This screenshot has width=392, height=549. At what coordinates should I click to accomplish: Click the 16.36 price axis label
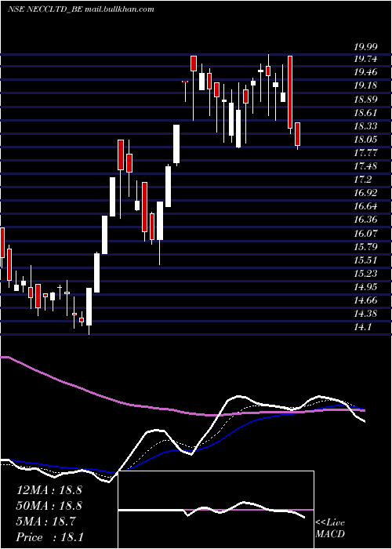click(x=366, y=220)
